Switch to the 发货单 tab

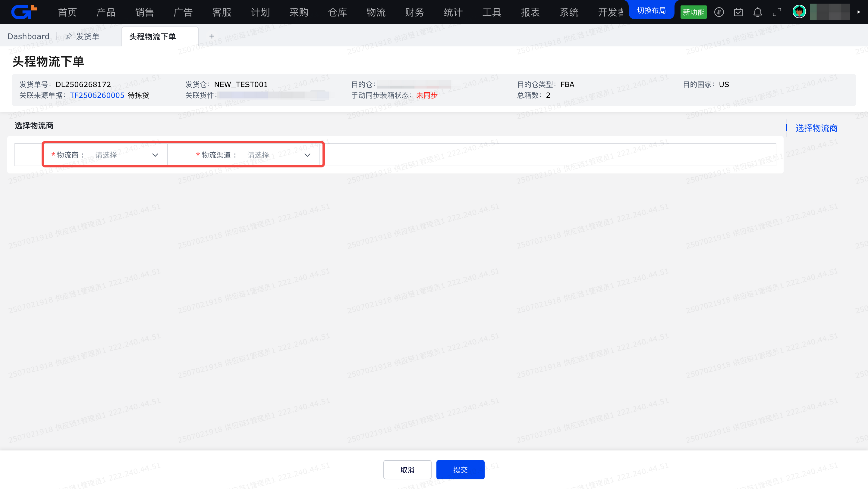(x=88, y=36)
